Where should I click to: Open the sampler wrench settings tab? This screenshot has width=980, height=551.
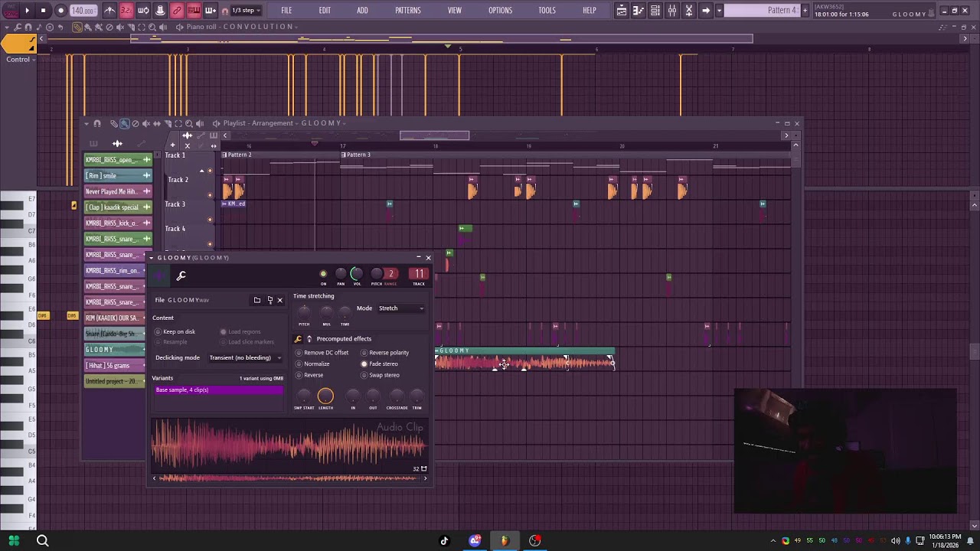point(181,275)
